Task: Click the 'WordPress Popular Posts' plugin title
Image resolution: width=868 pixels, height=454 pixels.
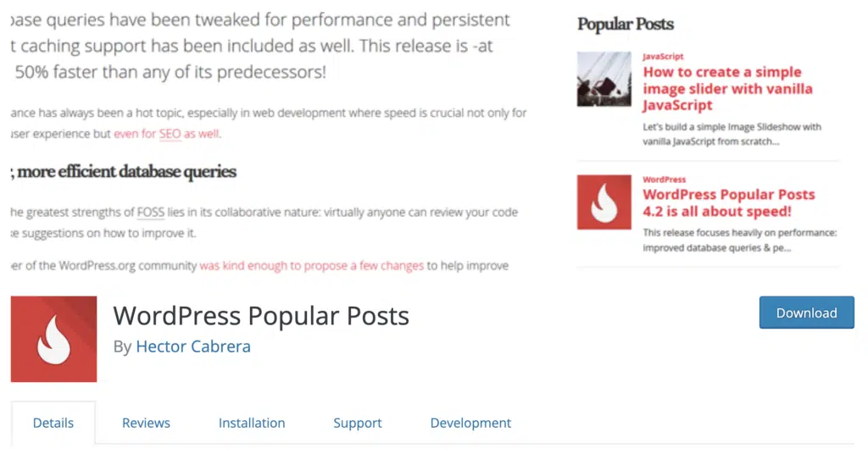Action: (x=261, y=316)
